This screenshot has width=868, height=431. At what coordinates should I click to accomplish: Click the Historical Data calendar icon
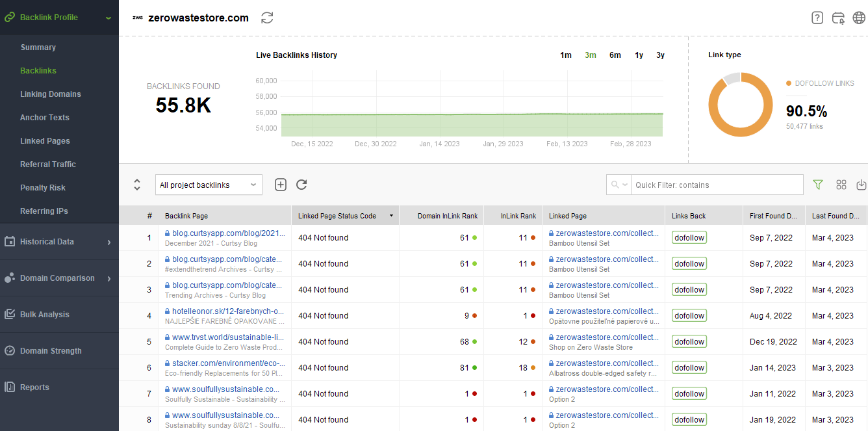point(10,241)
